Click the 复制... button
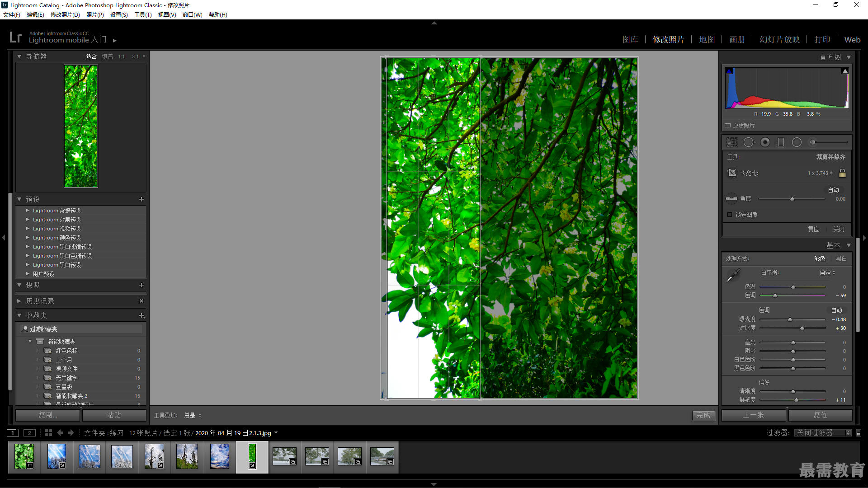The height and width of the screenshot is (488, 868). coord(48,415)
